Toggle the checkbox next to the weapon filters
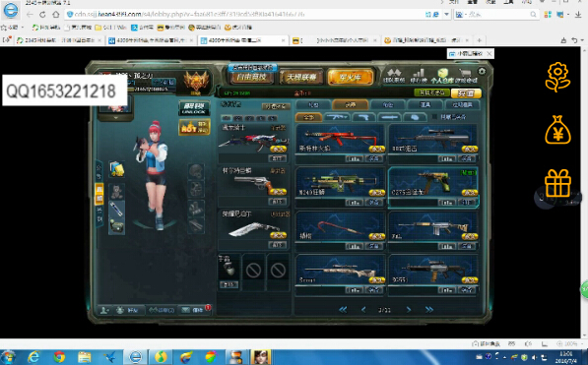The width and height of the screenshot is (588, 365). click(434, 117)
